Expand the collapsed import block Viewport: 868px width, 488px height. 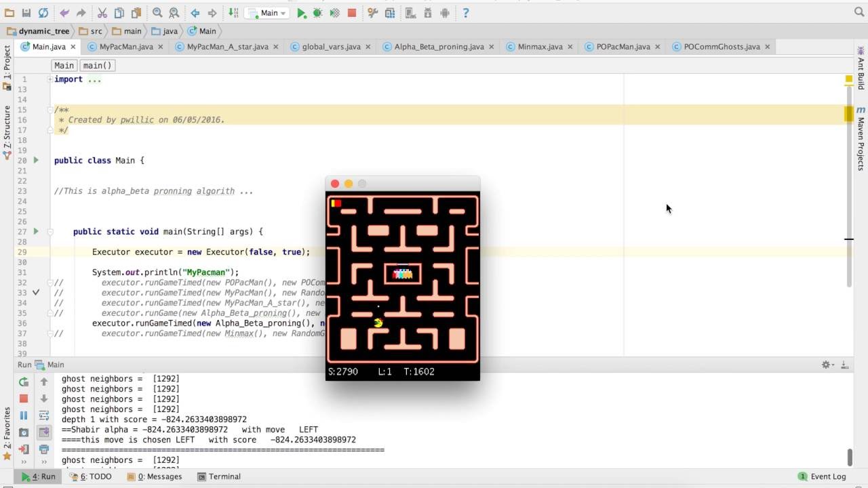coord(50,79)
